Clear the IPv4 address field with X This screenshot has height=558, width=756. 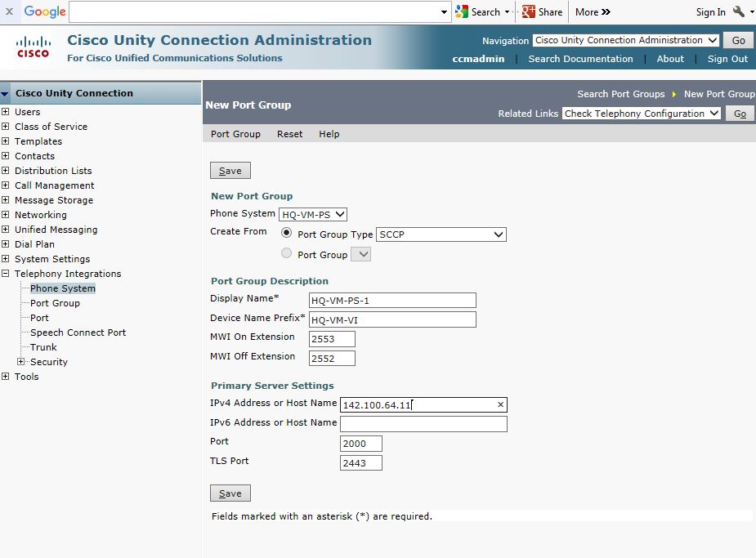(x=500, y=405)
